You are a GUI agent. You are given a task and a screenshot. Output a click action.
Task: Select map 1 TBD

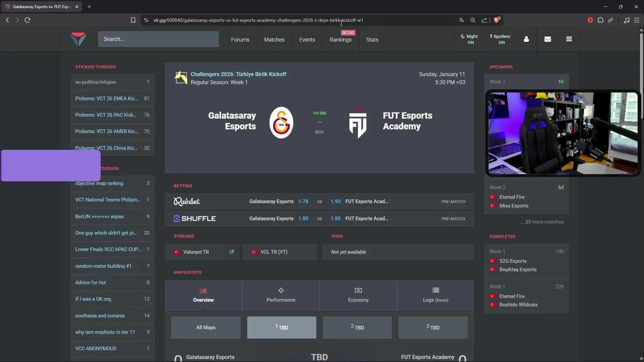point(282,327)
